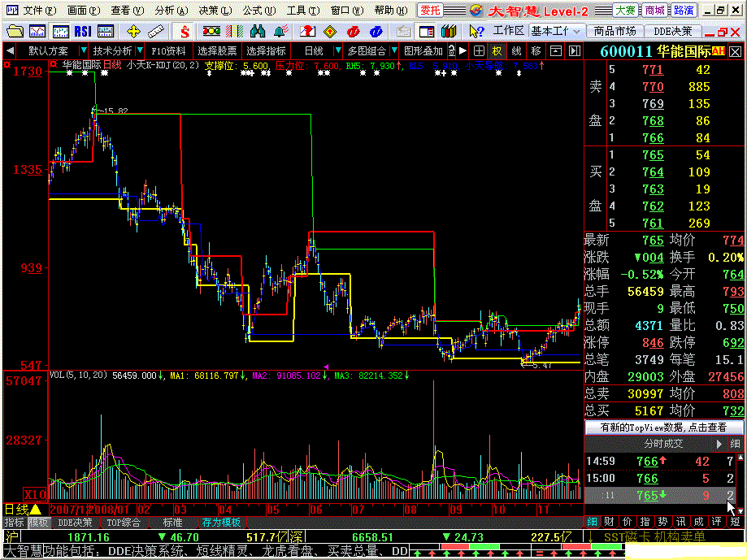
Task: Open the F10资料 button
Action: (168, 50)
